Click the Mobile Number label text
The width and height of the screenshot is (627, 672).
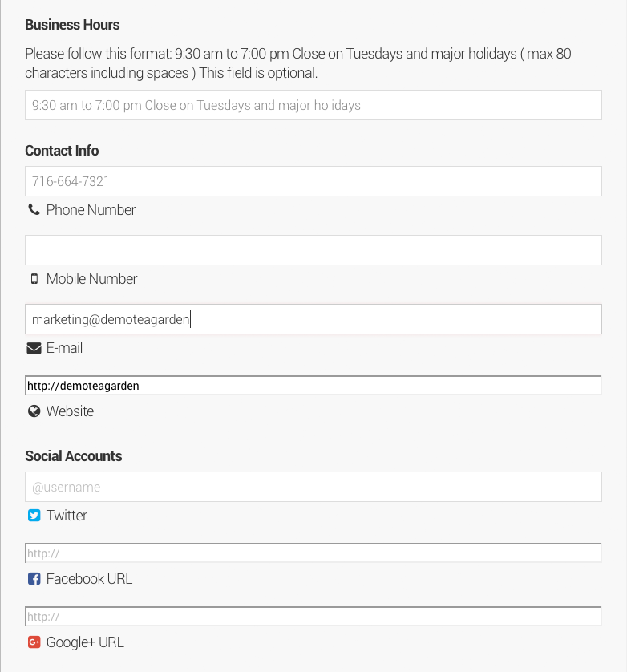click(x=91, y=279)
